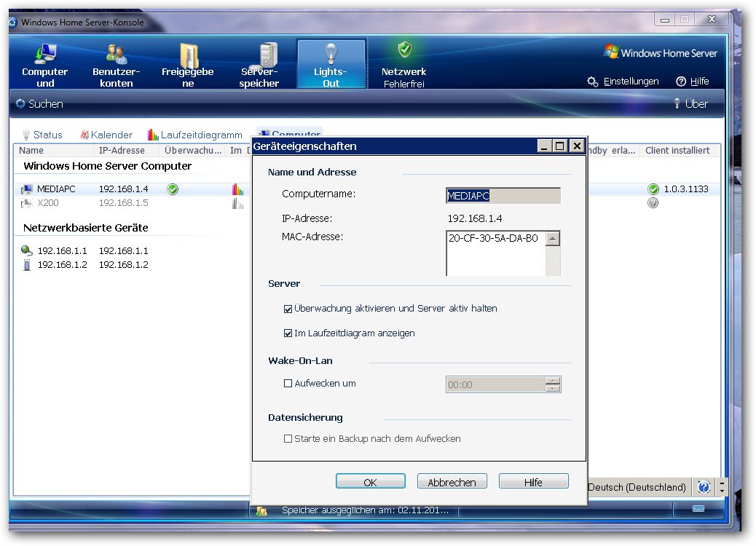The width and height of the screenshot is (756, 546).
Task: Open Einstellungen in the console header
Action: [x=623, y=82]
